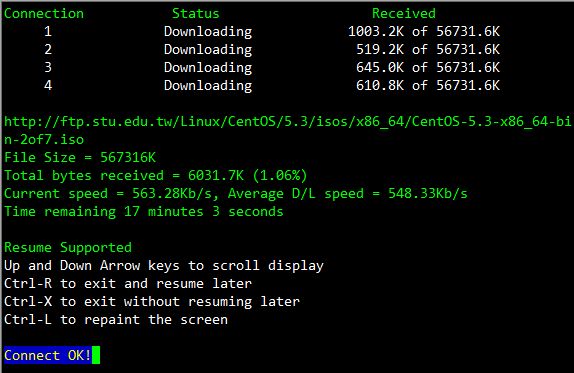This screenshot has width=574, height=373.
Task: Click 'Ctrl-L to repaint the screen'
Action: 116,320
